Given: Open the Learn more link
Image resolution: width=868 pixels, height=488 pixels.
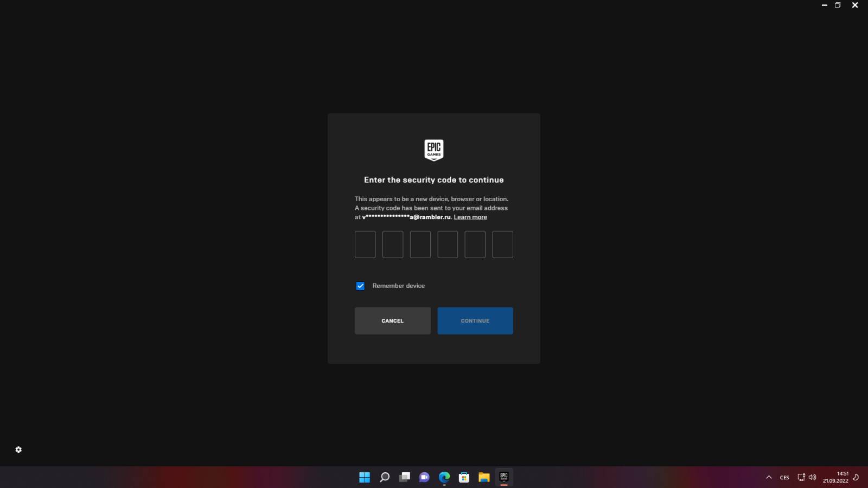Looking at the screenshot, I should (x=470, y=217).
